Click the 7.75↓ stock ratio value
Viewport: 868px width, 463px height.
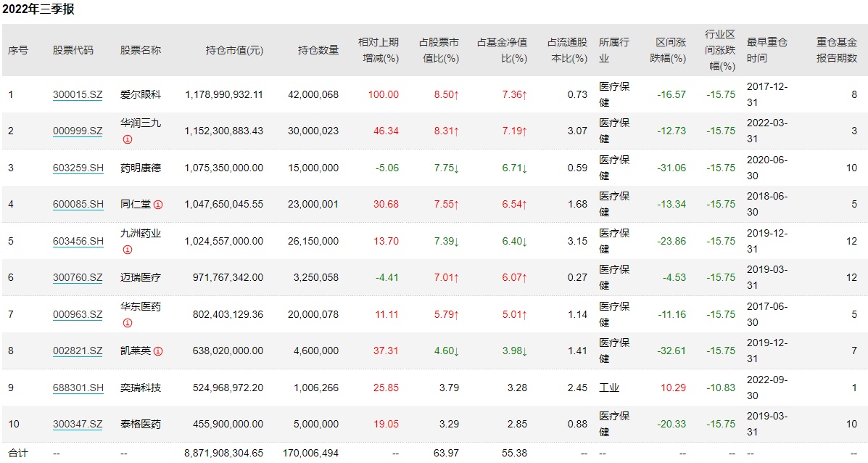click(447, 168)
